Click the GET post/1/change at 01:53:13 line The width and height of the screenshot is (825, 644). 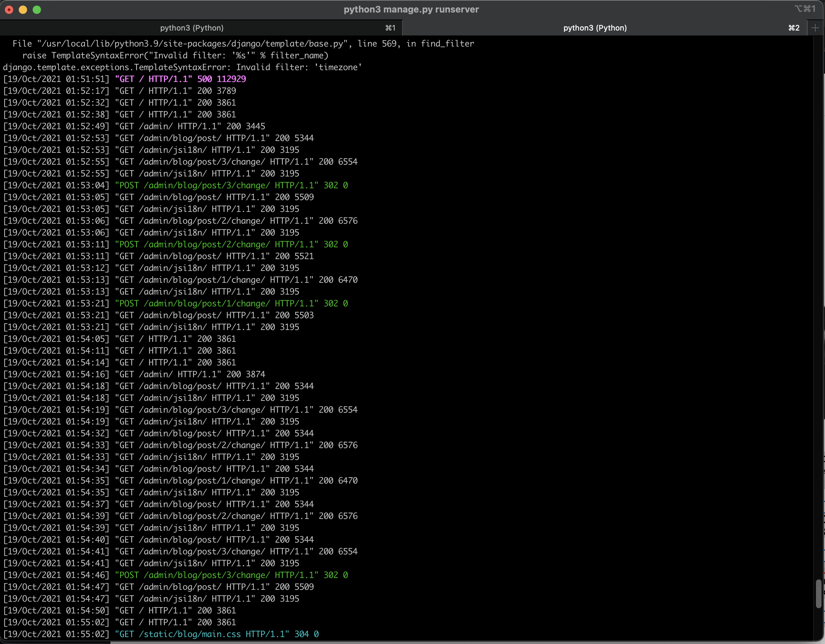click(x=181, y=280)
